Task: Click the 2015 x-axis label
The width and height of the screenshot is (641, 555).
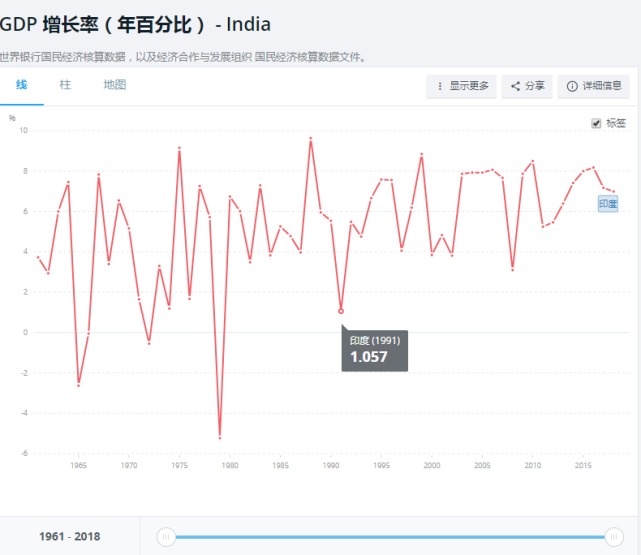Action: [583, 465]
